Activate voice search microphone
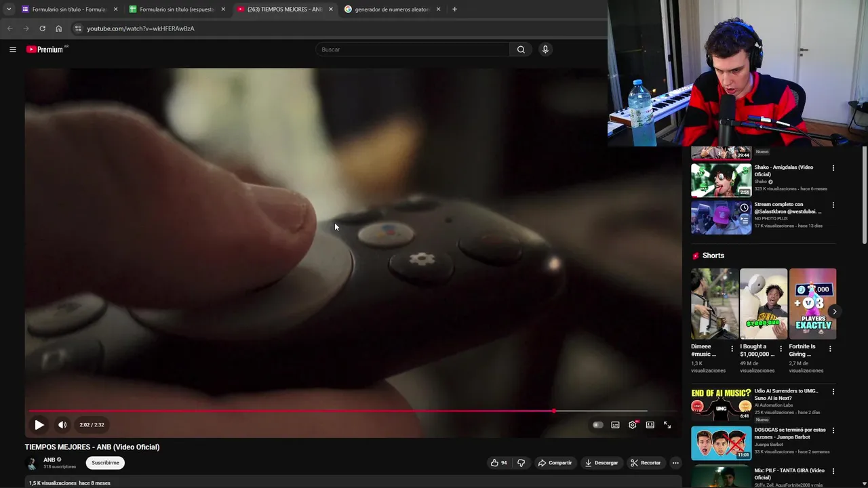868x488 pixels. pyautogui.click(x=545, y=49)
